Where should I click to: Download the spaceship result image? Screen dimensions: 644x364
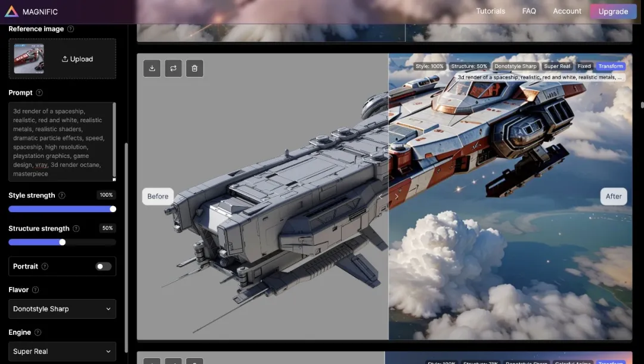click(152, 68)
